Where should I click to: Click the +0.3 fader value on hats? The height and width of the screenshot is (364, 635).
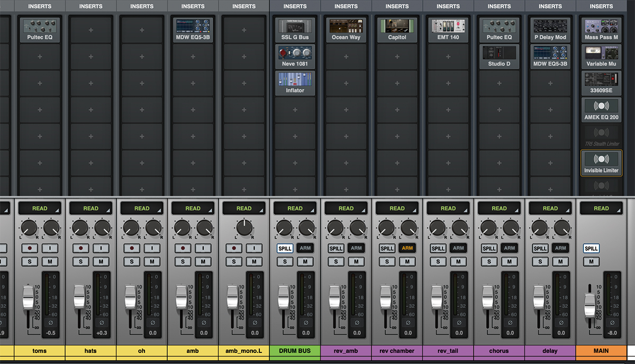click(101, 333)
